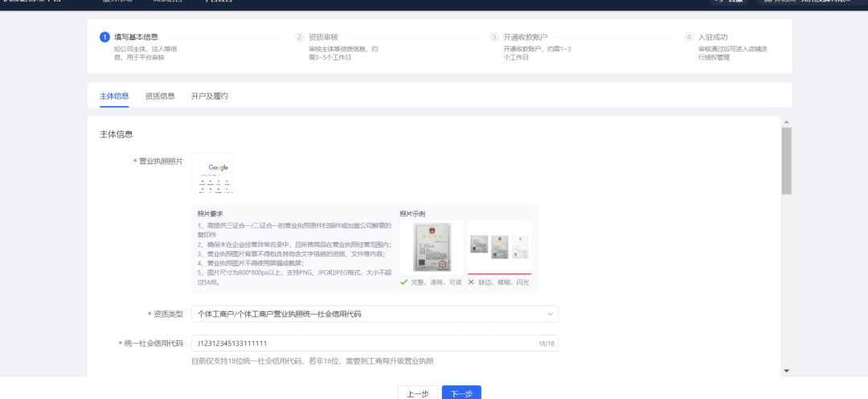Image resolution: width=868 pixels, height=399 pixels.
Task: Click the step 4 circle icon for 入驻成功
Action: coord(689,37)
